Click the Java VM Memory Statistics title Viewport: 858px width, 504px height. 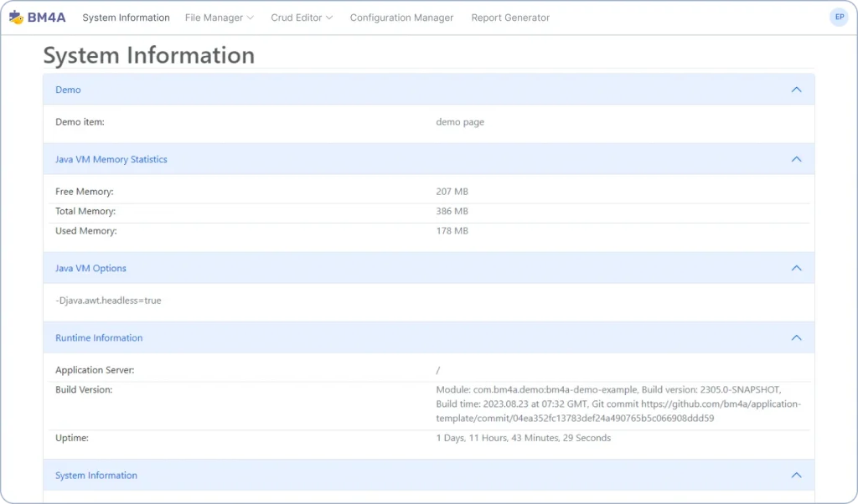(111, 159)
